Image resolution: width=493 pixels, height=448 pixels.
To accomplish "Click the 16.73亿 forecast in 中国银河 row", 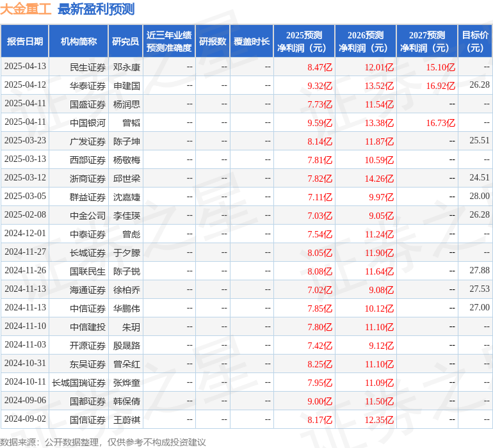I will pos(440,122).
